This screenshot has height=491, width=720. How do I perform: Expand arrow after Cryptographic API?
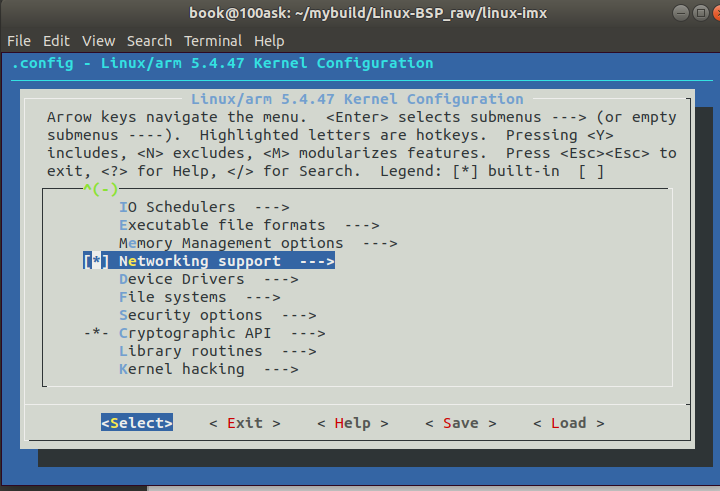[x=308, y=333]
